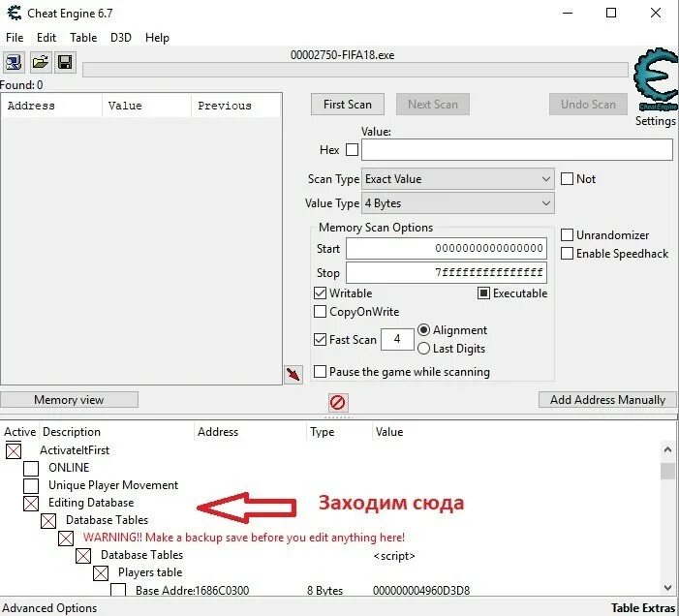This screenshot has height=616, width=679.
Task: Click the red no-entry clear list icon
Action: coord(338,402)
